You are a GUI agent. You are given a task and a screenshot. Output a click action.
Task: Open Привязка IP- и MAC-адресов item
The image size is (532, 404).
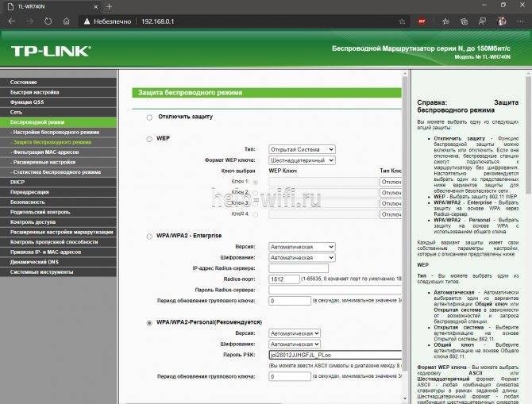(x=58, y=252)
